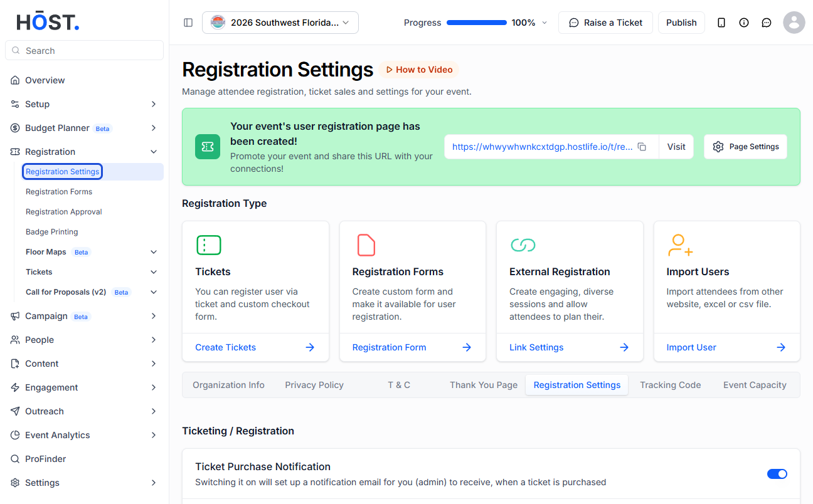Click the arrow next to Create Tickets
This screenshot has width=813, height=504.
pos(310,347)
